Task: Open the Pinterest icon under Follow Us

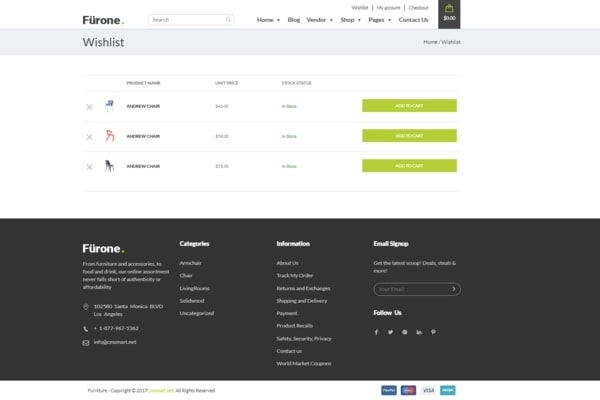Action: pos(433,332)
